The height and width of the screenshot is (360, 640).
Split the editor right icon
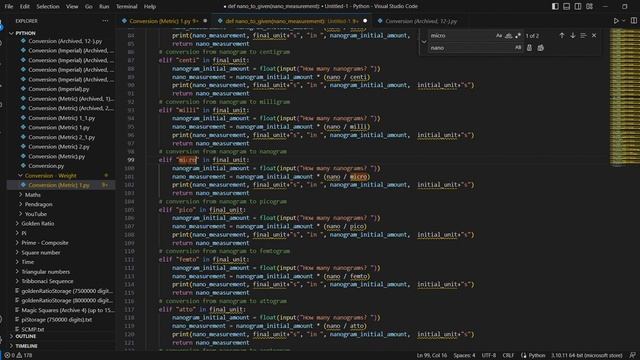[633, 21]
